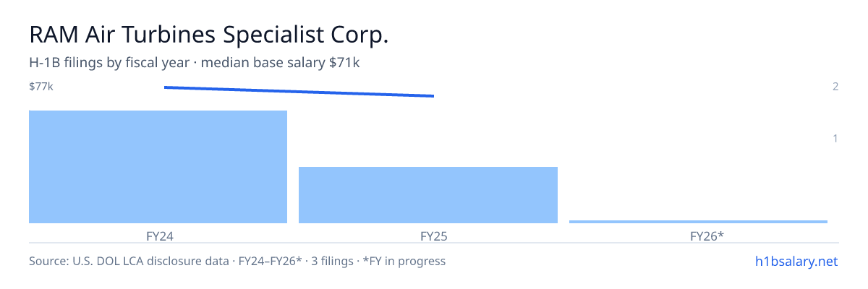Select the FY24 filings bar

pyautogui.click(x=158, y=167)
